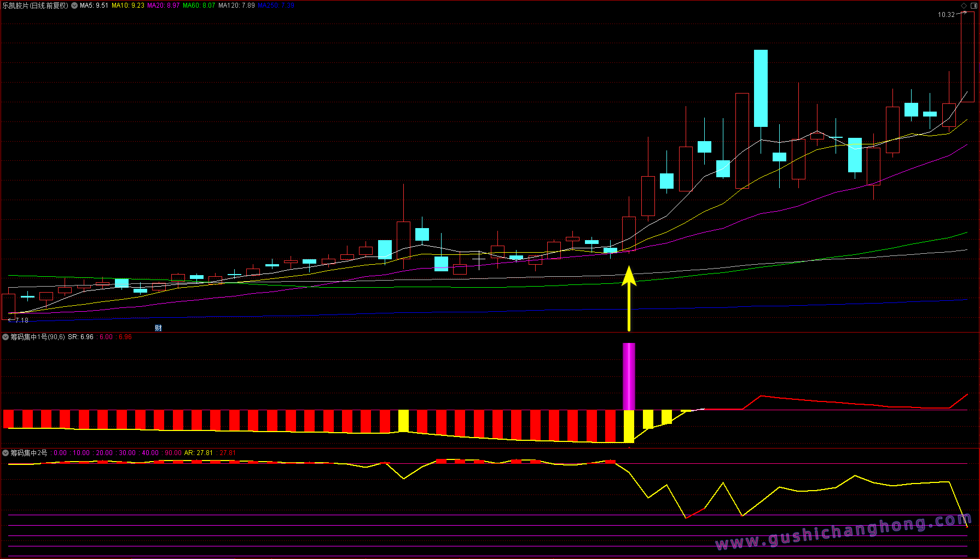Click the yellow MA10 label
980x559 pixels.
[x=128, y=5]
